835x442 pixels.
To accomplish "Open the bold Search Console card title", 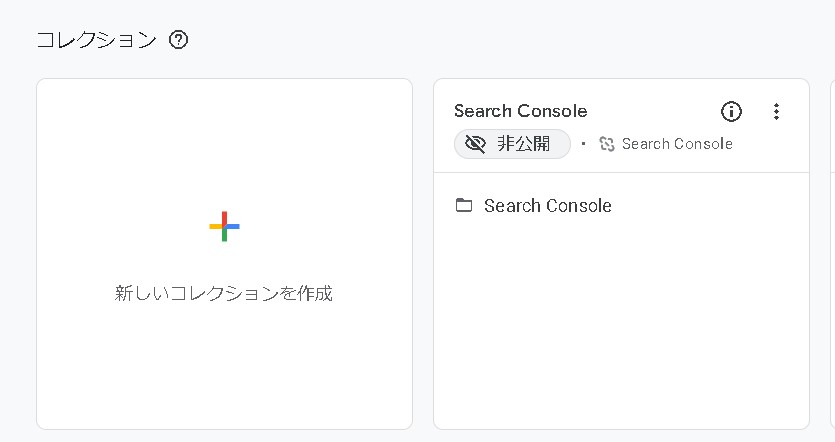I will click(x=520, y=111).
